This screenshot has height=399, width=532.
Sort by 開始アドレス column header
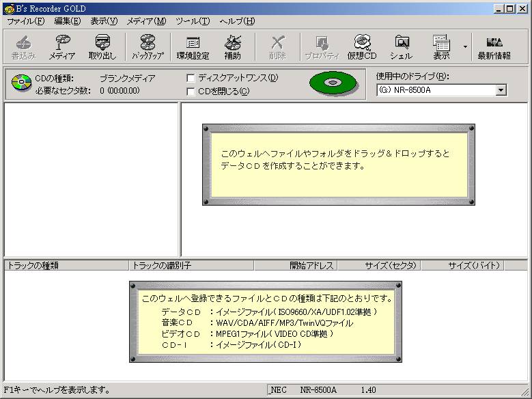pyautogui.click(x=296, y=266)
